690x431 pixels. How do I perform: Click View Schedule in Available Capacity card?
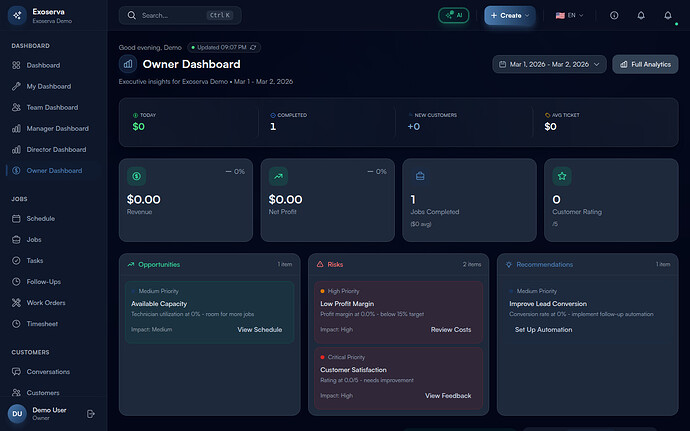click(x=259, y=329)
